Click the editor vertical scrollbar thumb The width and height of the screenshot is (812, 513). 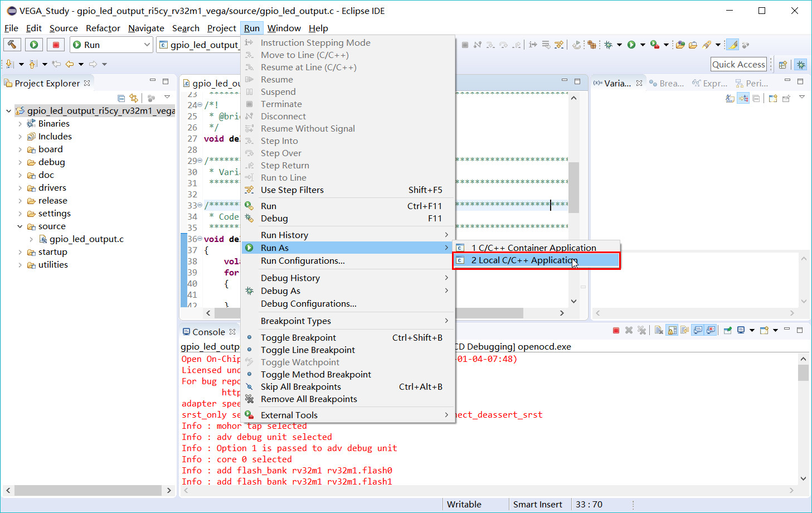click(x=573, y=187)
